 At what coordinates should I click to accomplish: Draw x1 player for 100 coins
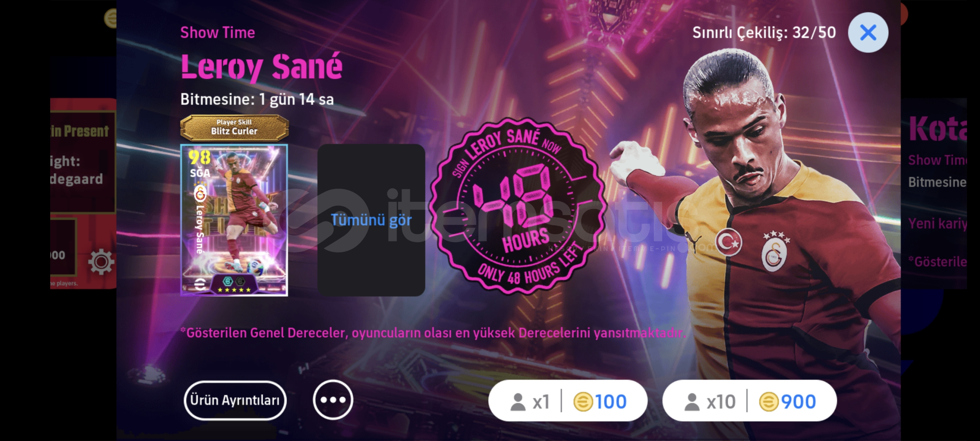pos(568,401)
